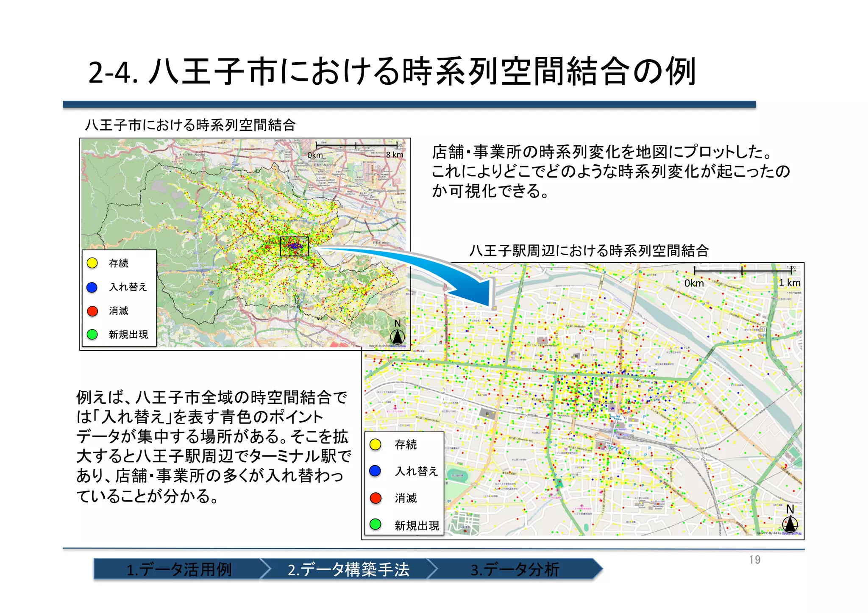Click the caption 八王子駅周辺における時系列空間結合
868x613 pixels.
(x=589, y=251)
